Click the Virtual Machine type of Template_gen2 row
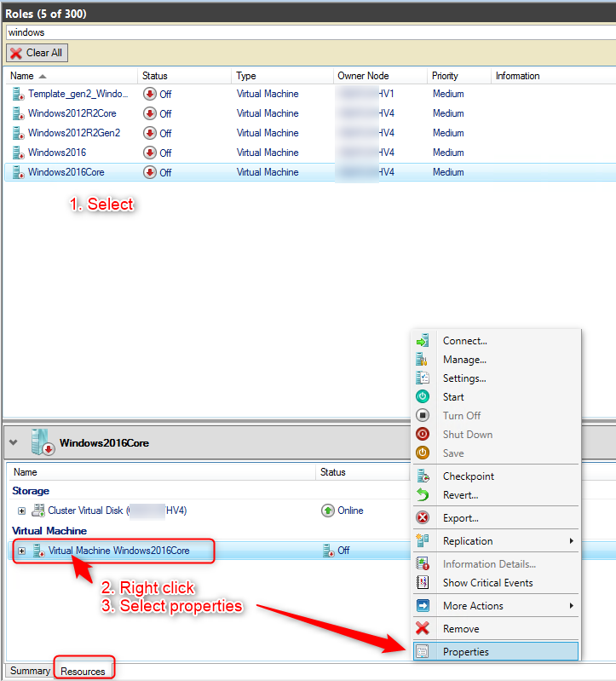This screenshot has height=681, width=616. (268, 94)
